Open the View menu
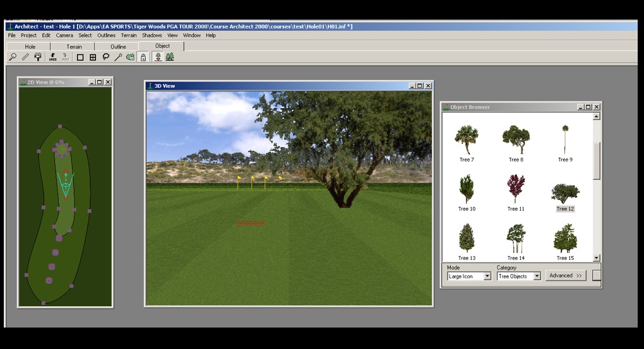This screenshot has width=644, height=349. click(172, 35)
